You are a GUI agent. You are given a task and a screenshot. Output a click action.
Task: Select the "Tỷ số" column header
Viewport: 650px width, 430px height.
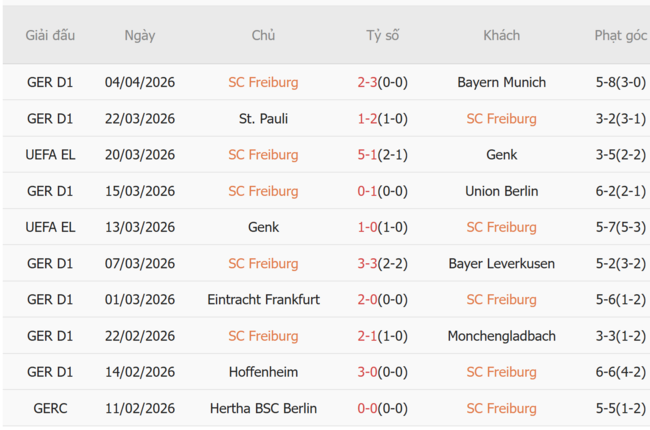pyautogui.click(x=382, y=35)
